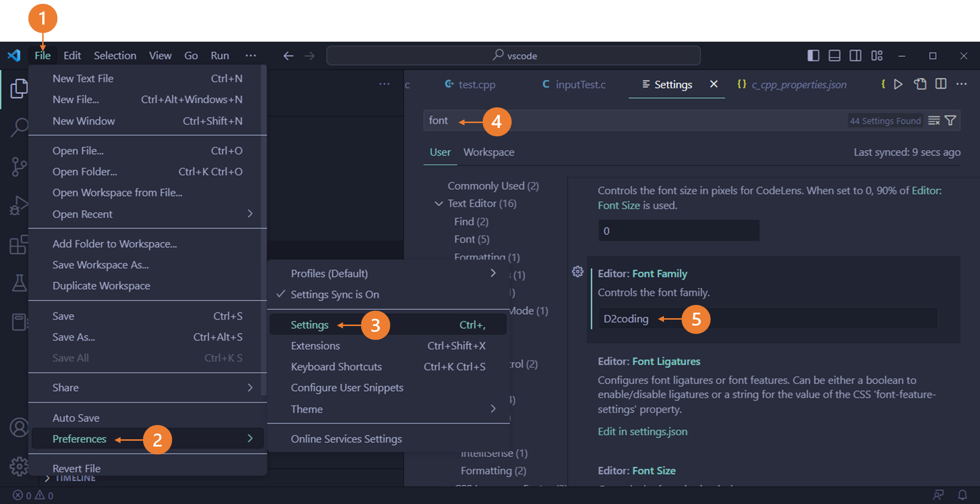Viewport: 980px width, 504px height.
Task: Toggle the primary side bar layout icon
Action: pos(813,55)
